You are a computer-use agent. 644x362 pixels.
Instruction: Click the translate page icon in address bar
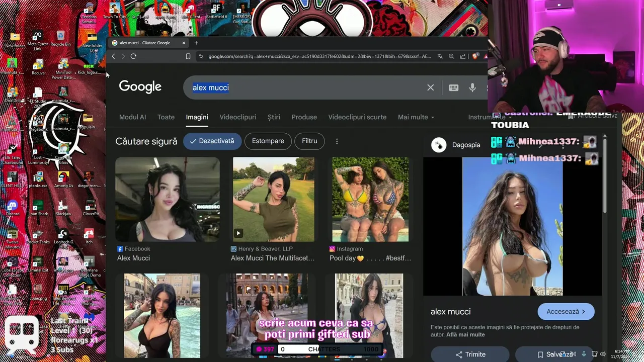click(440, 56)
